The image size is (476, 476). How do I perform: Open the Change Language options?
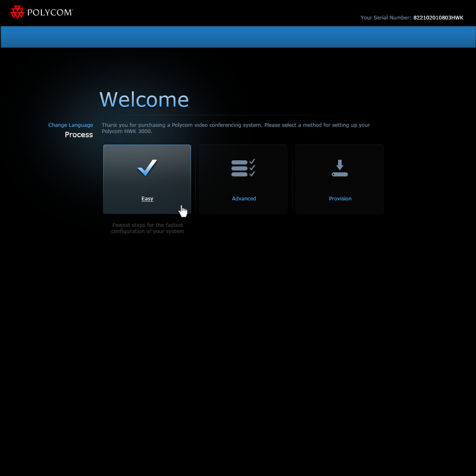[70, 125]
